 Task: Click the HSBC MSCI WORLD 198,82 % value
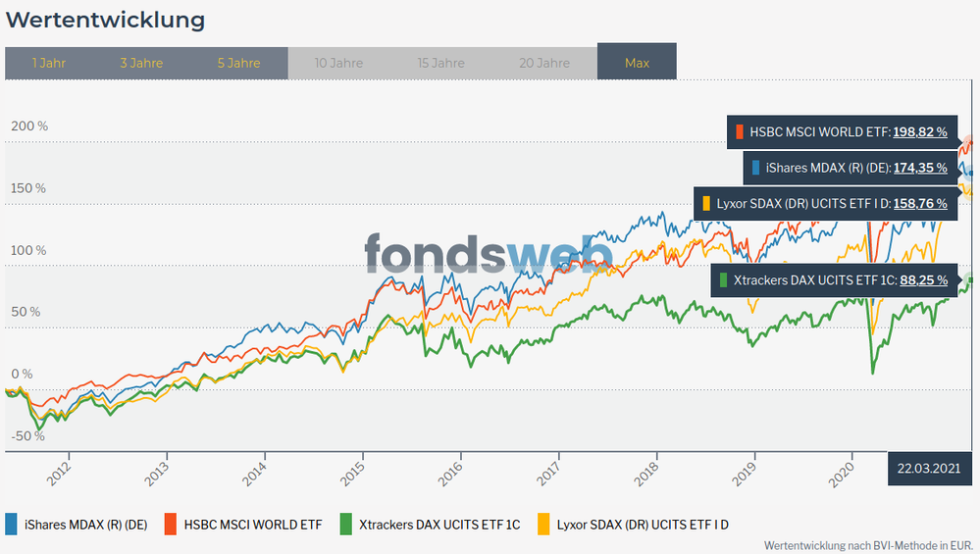(920, 131)
